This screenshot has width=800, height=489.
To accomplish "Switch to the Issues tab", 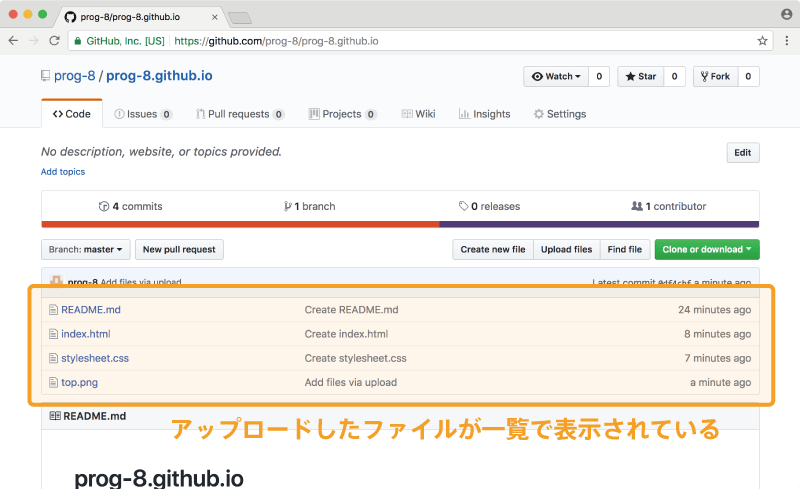I will pyautogui.click(x=143, y=114).
